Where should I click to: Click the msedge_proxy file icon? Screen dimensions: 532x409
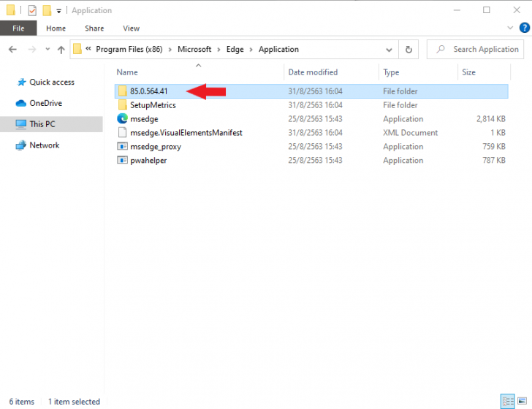coord(122,147)
